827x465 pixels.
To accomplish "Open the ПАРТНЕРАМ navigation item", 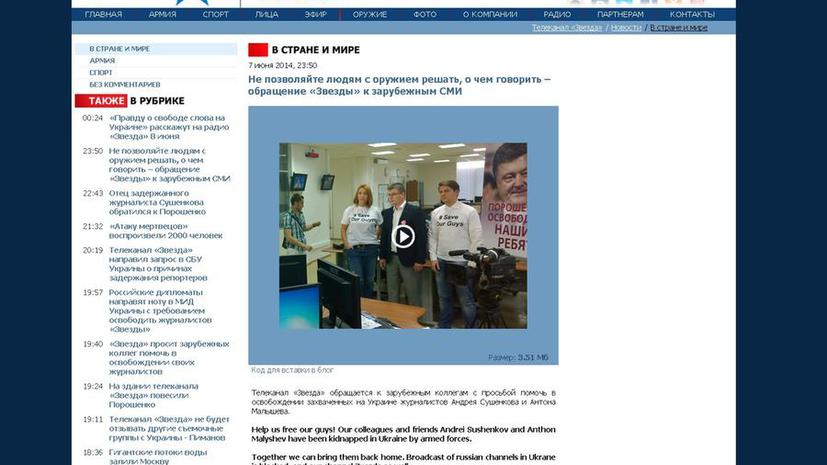I will (x=620, y=15).
